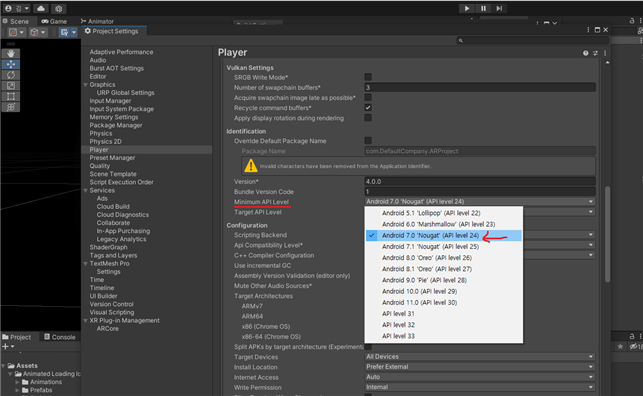Image resolution: width=643 pixels, height=396 pixels.
Task: Collapse the XR Plug-in Management tree item
Action: point(86,321)
